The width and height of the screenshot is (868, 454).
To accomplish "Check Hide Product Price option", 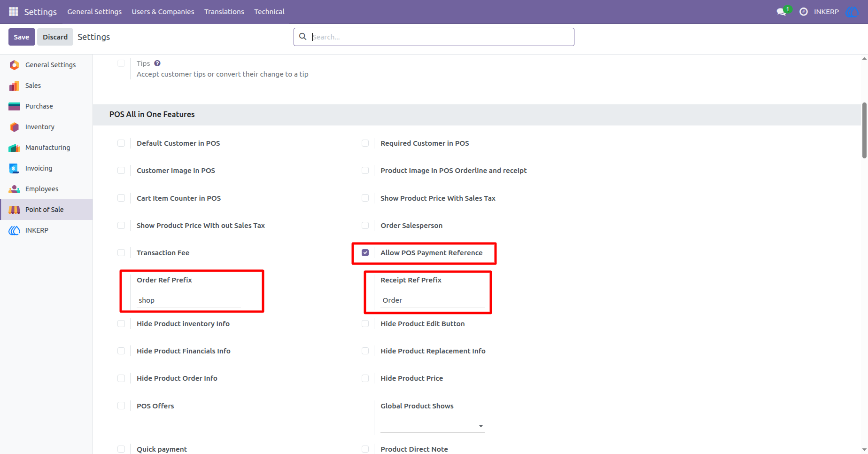I will pyautogui.click(x=365, y=378).
